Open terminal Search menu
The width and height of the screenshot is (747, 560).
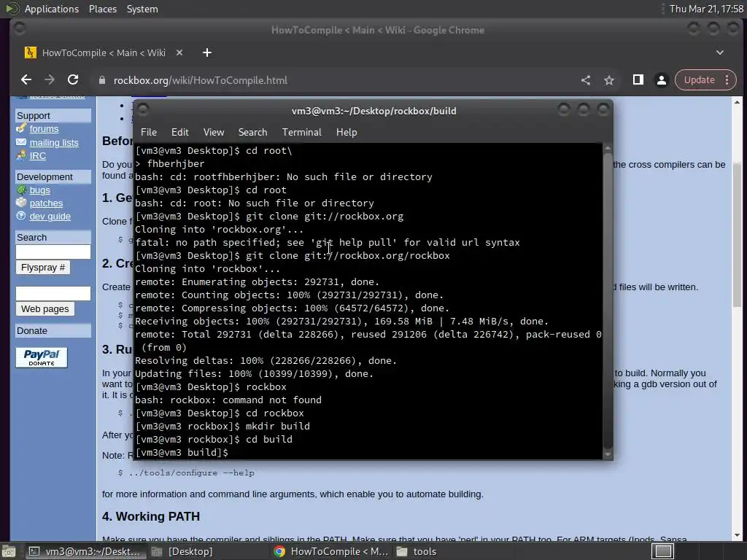tap(252, 133)
